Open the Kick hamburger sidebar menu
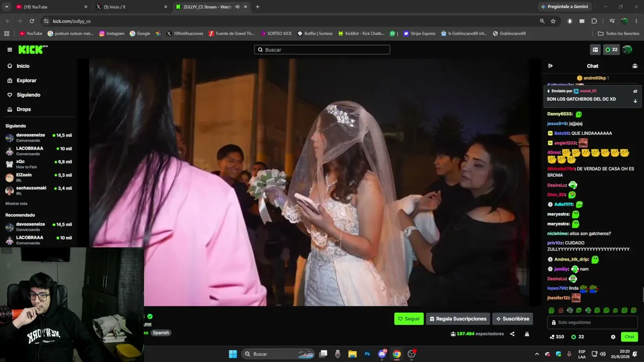The height and width of the screenshot is (362, 644). point(10,50)
